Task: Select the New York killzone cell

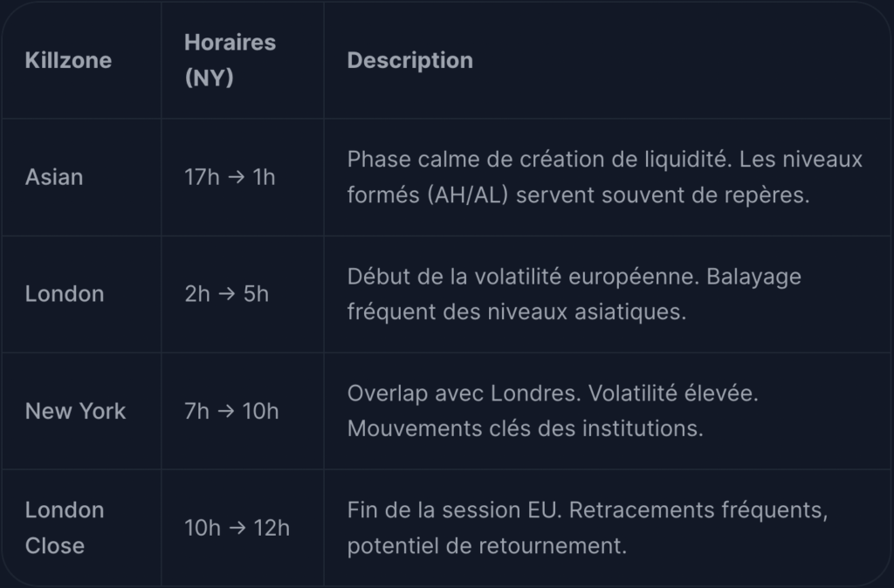Action: coord(75,411)
